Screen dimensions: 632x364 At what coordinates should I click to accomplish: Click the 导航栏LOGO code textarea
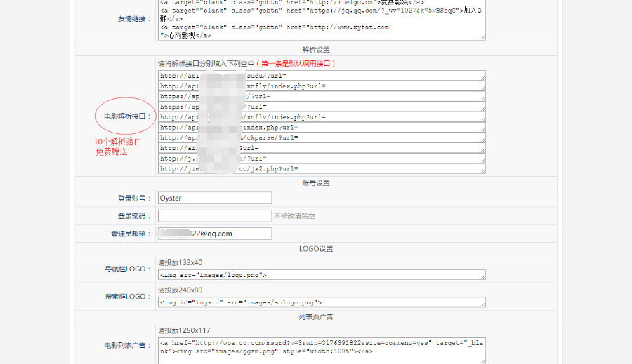[321, 275]
